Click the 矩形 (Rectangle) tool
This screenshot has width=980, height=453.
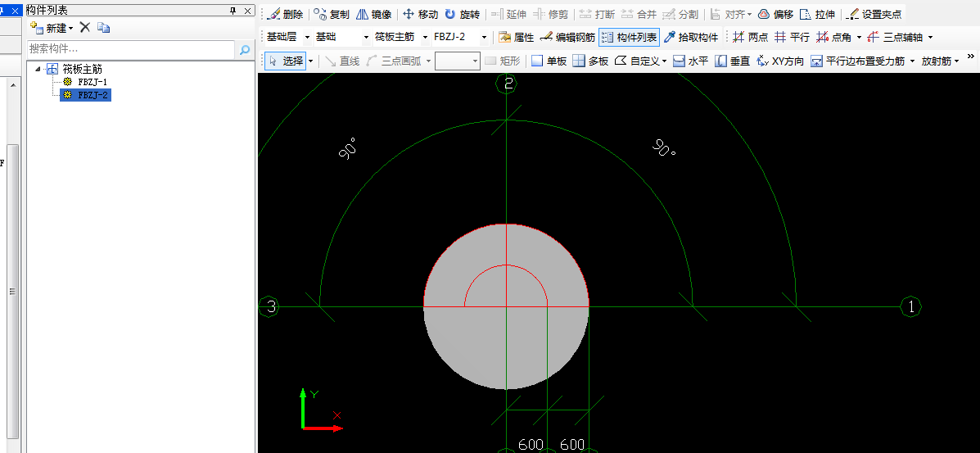(504, 61)
